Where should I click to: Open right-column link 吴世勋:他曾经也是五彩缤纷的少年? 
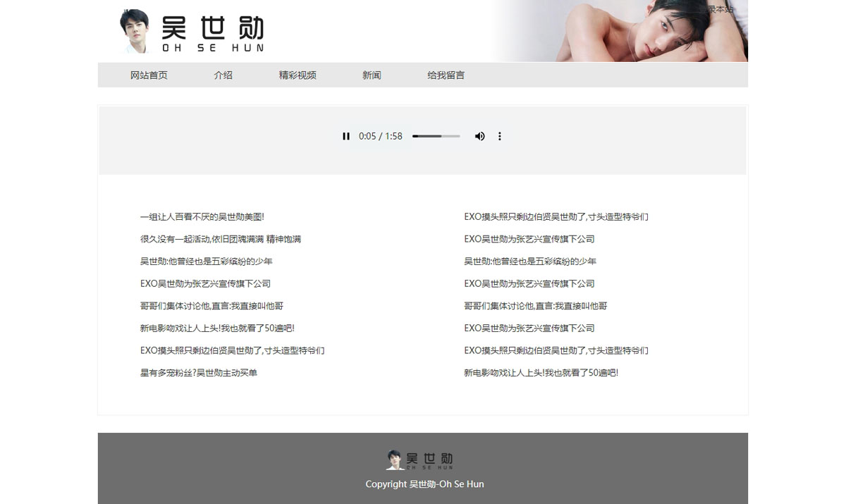coord(530,262)
